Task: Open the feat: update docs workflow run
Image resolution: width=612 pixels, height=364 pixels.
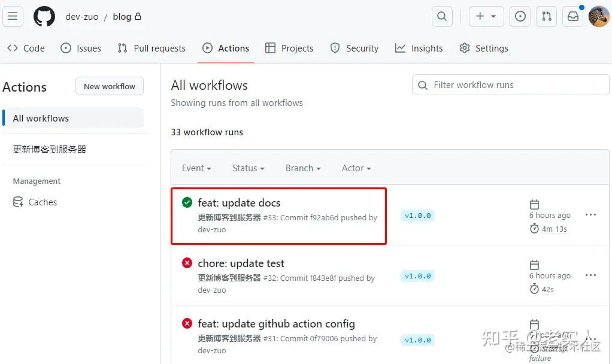Action: [x=240, y=202]
